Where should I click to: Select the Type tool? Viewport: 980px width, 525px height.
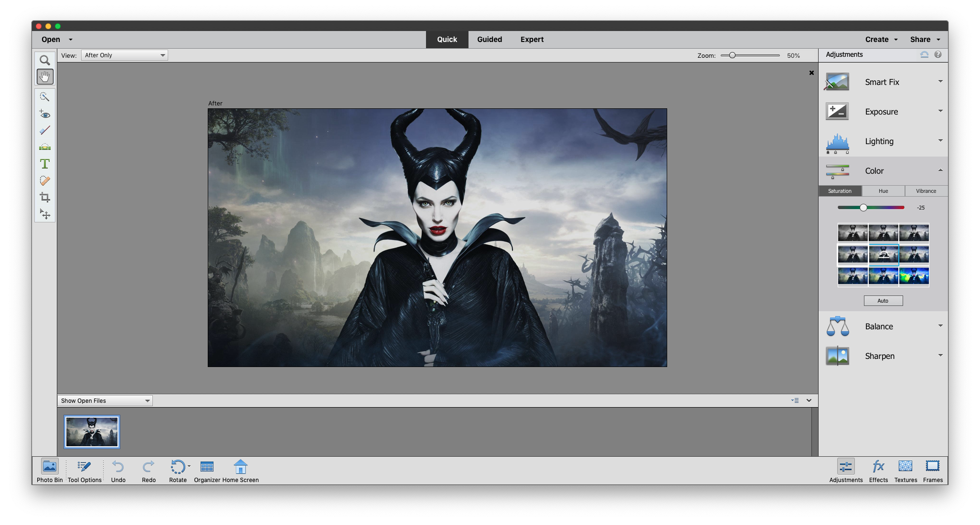[x=44, y=164]
